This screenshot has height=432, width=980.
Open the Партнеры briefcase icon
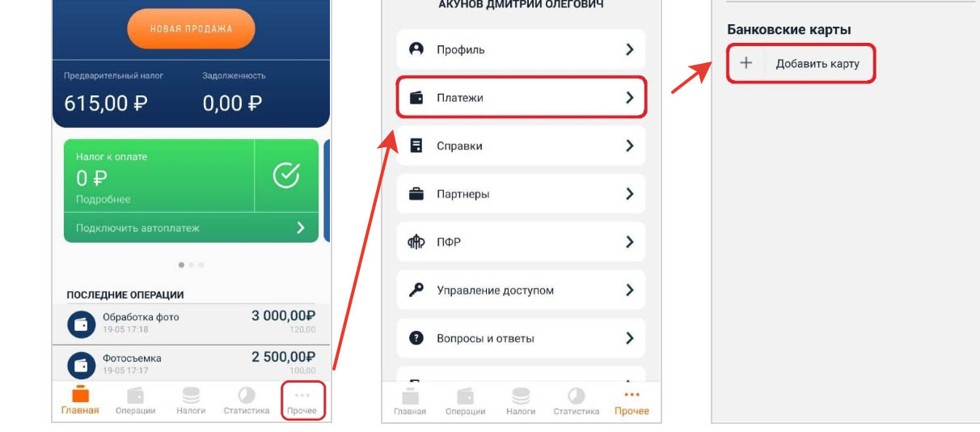(416, 194)
